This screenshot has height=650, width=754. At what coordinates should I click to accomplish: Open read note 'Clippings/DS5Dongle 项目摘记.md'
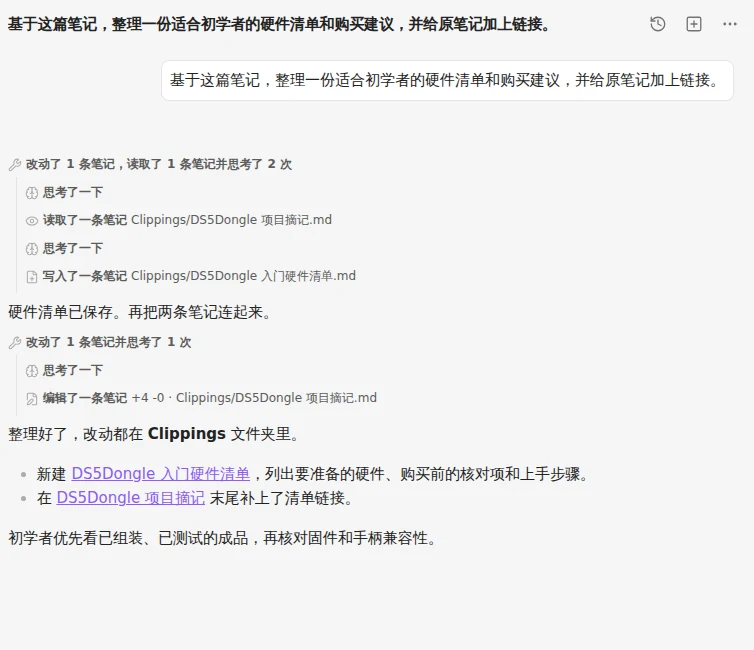231,220
